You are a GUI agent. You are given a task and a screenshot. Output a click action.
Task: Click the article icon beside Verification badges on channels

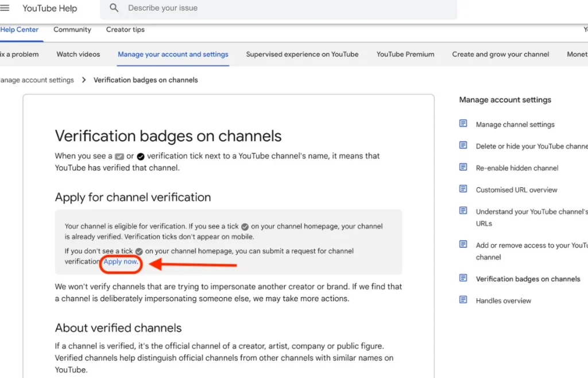pos(463,278)
